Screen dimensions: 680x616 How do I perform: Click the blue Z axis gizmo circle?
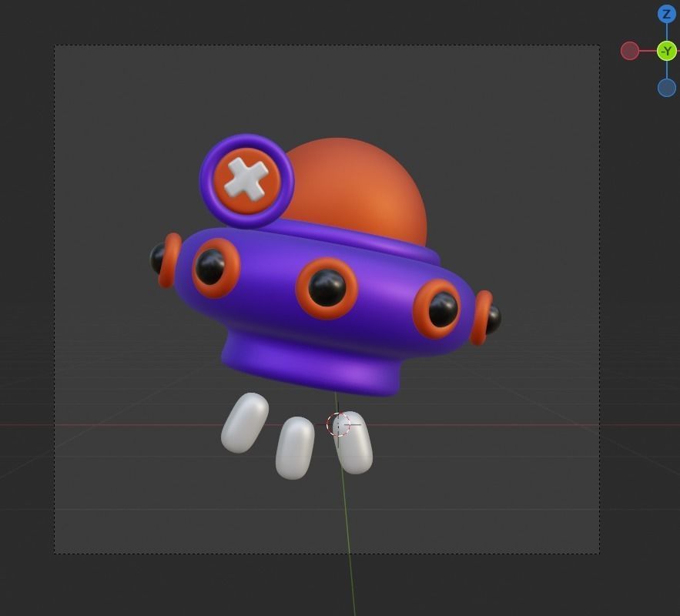pyautogui.click(x=667, y=15)
